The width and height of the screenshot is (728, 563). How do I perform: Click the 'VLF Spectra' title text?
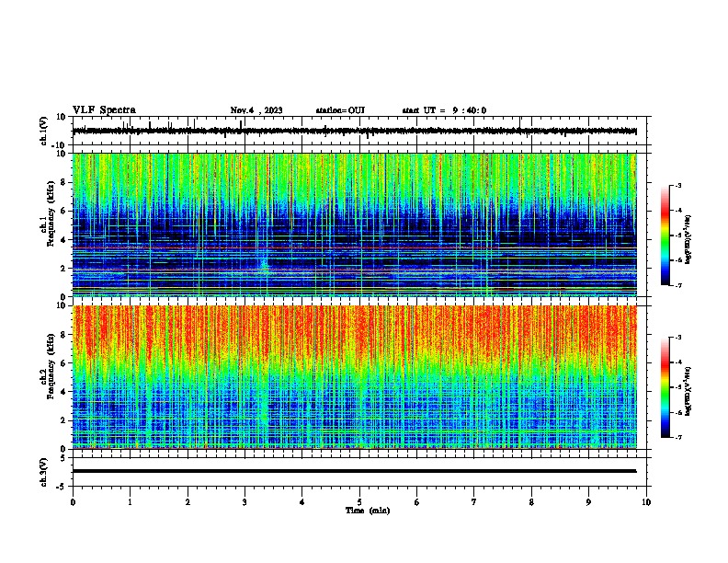(x=104, y=110)
